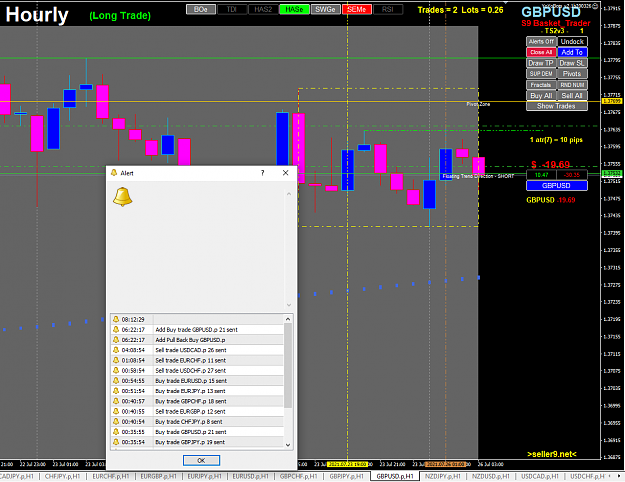This screenshot has height=482, width=625.
Task: Toggle the HAS2 indicator button
Action: tap(263, 9)
